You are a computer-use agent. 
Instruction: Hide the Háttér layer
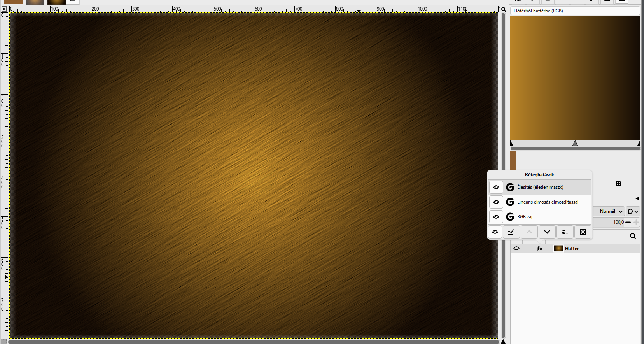coord(516,248)
